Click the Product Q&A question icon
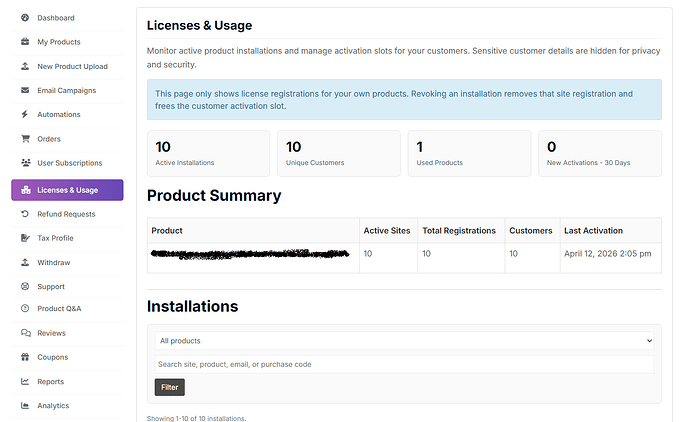Image resolution: width=690 pixels, height=422 pixels. [25, 308]
